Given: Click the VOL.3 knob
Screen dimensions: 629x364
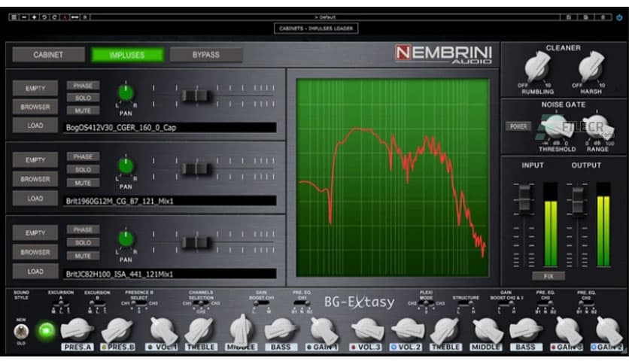Looking at the screenshot, I should coord(366,330).
